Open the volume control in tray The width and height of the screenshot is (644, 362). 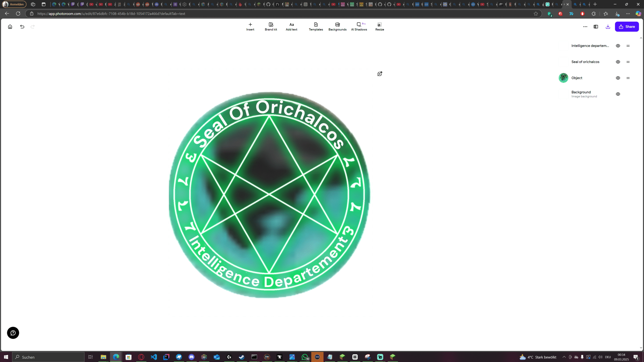point(600,357)
